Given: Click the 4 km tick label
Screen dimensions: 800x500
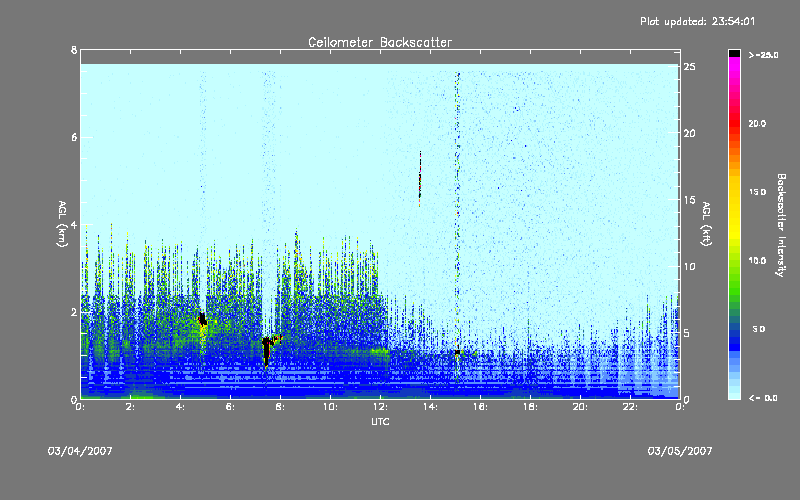Looking at the screenshot, I should point(74,224).
